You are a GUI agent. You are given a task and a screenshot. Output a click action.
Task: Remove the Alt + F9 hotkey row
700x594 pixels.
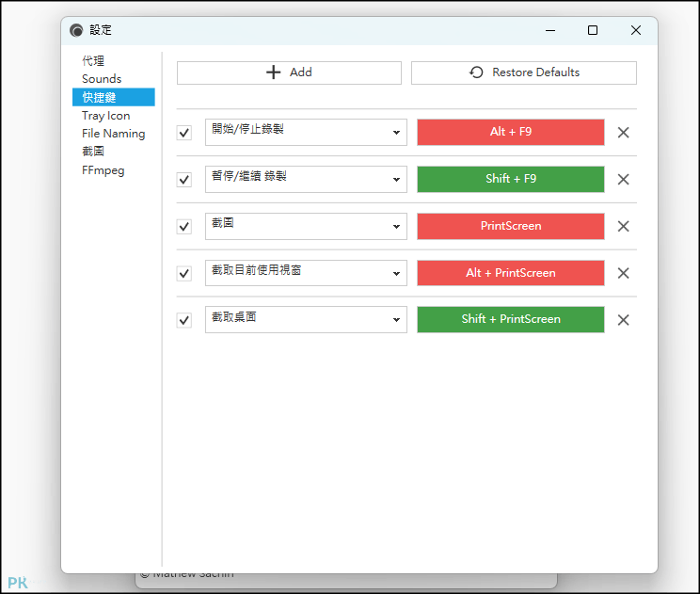(623, 133)
